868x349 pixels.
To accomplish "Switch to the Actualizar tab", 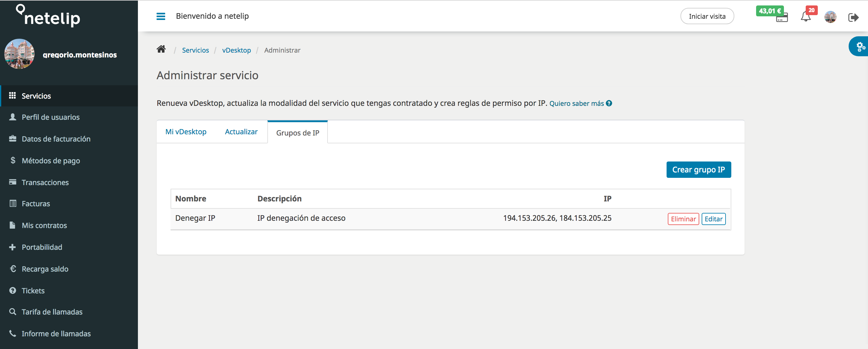I will [x=241, y=132].
